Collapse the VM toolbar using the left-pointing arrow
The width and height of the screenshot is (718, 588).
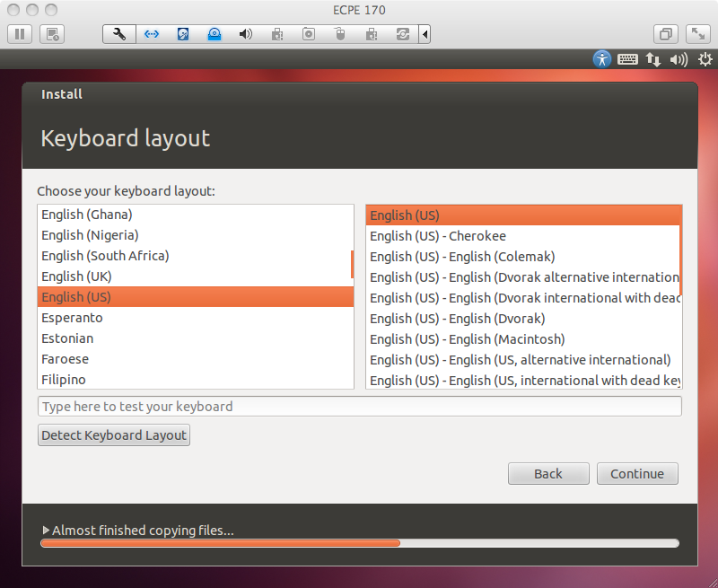coord(424,33)
